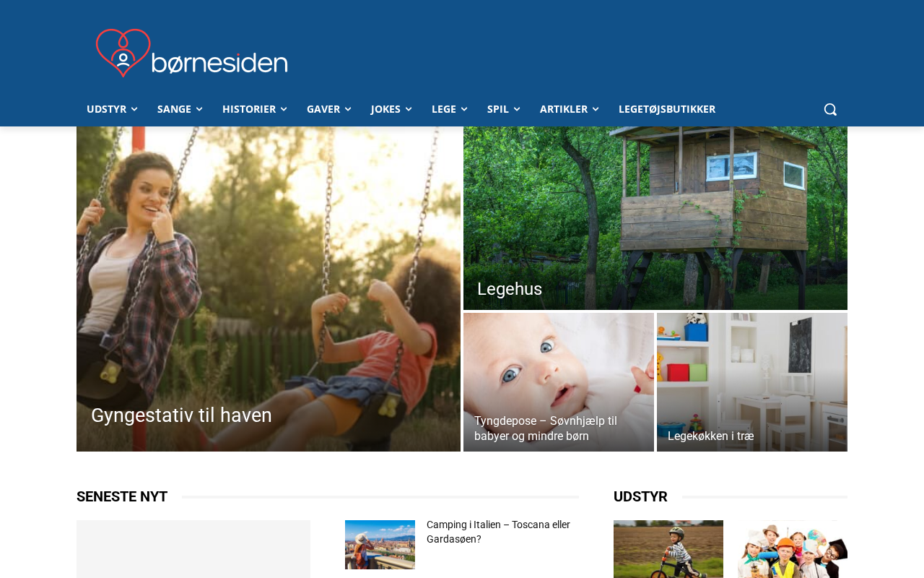Click the SENESTE NYT section heading

tap(122, 496)
